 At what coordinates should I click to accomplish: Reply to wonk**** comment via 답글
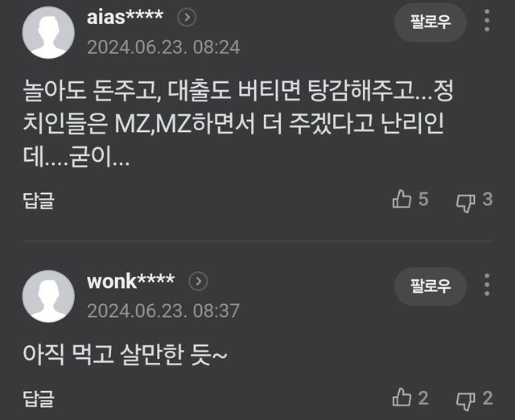pos(39,398)
